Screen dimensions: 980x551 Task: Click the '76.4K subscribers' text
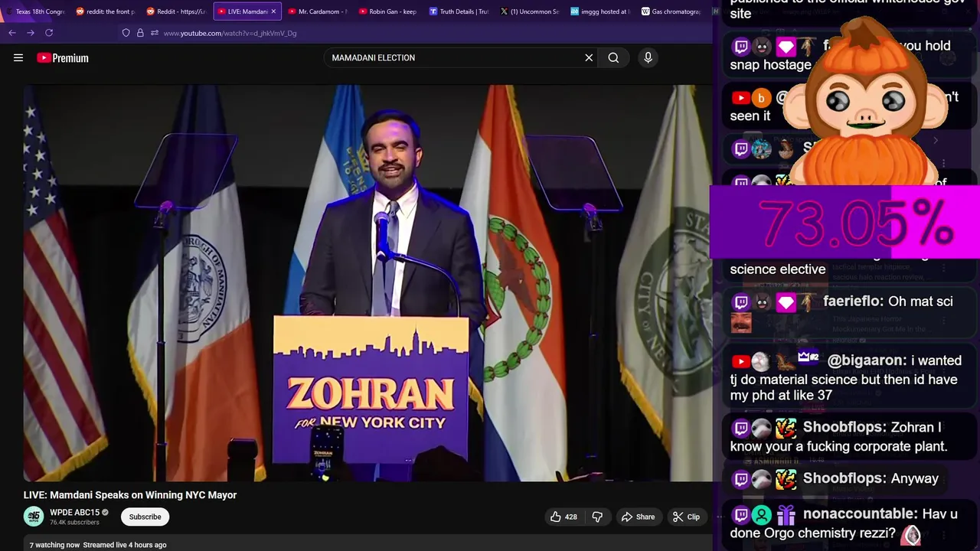74,523
